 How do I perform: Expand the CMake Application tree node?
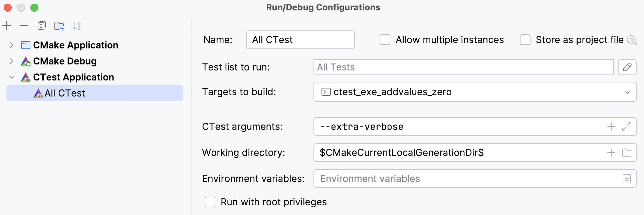(12, 45)
